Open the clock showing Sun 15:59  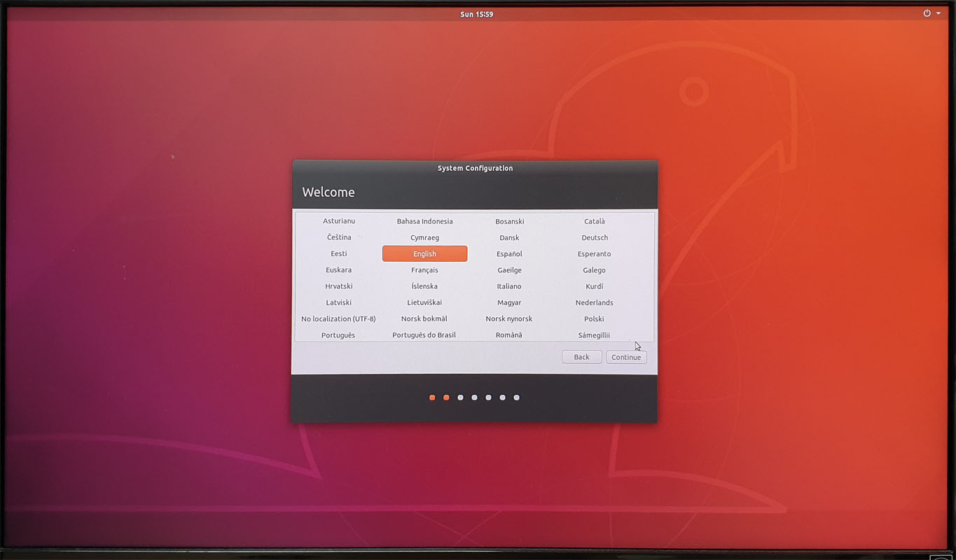pos(476,14)
